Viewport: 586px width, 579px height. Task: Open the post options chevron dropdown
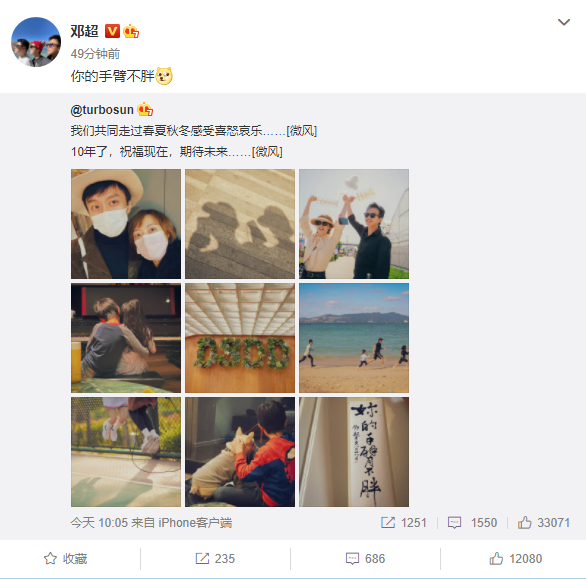tap(564, 22)
